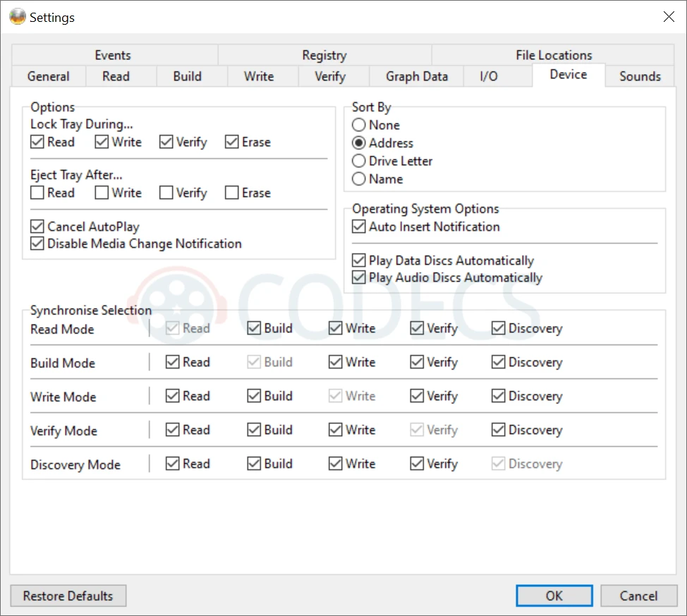Click the Restore Defaults button
Screen dimensions: 687x616
pyautogui.click(x=68, y=596)
